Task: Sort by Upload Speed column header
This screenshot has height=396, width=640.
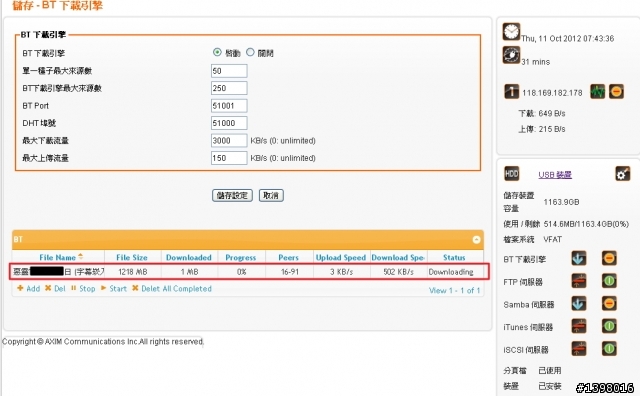Action: pyautogui.click(x=341, y=258)
